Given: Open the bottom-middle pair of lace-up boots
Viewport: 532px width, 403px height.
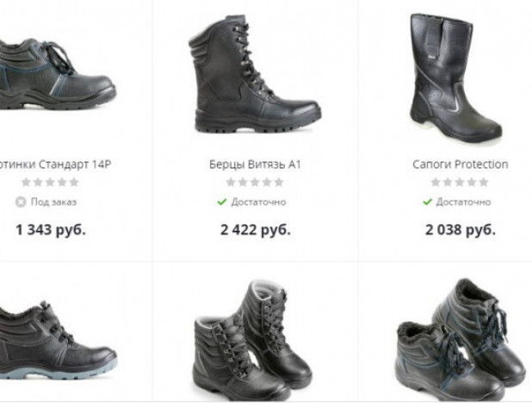Looking at the screenshot, I should tap(251, 339).
